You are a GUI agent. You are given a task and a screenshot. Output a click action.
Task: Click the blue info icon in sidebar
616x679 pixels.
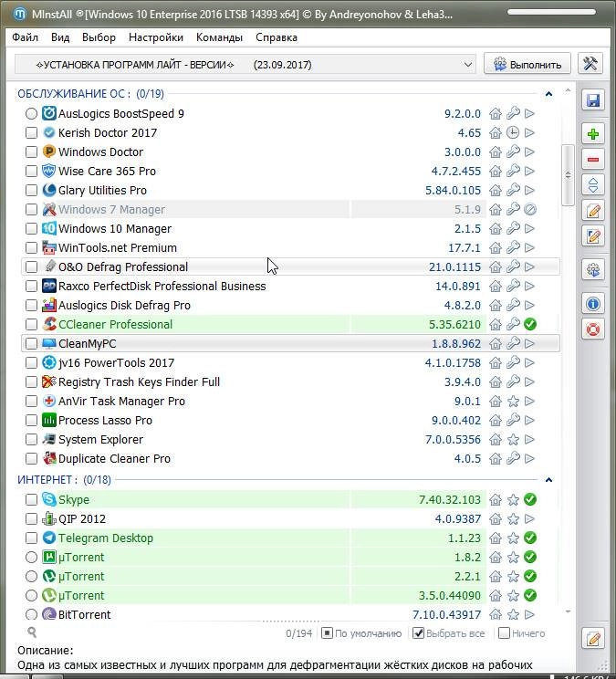point(592,304)
